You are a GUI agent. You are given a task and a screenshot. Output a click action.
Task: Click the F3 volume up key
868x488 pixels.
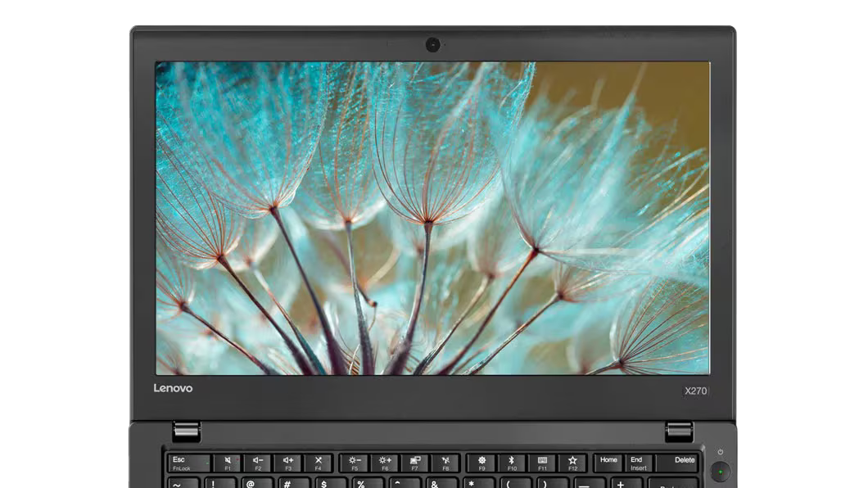click(288, 463)
